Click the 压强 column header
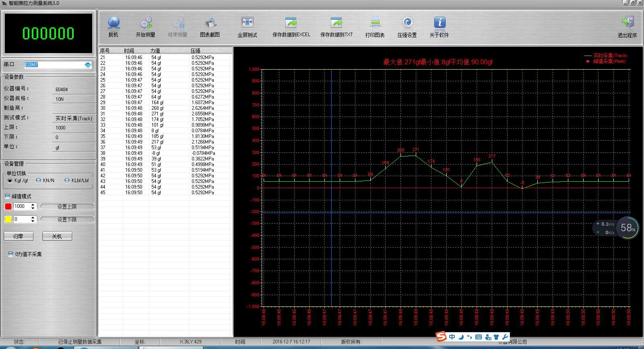The height and width of the screenshot is (349, 644). tap(209, 51)
